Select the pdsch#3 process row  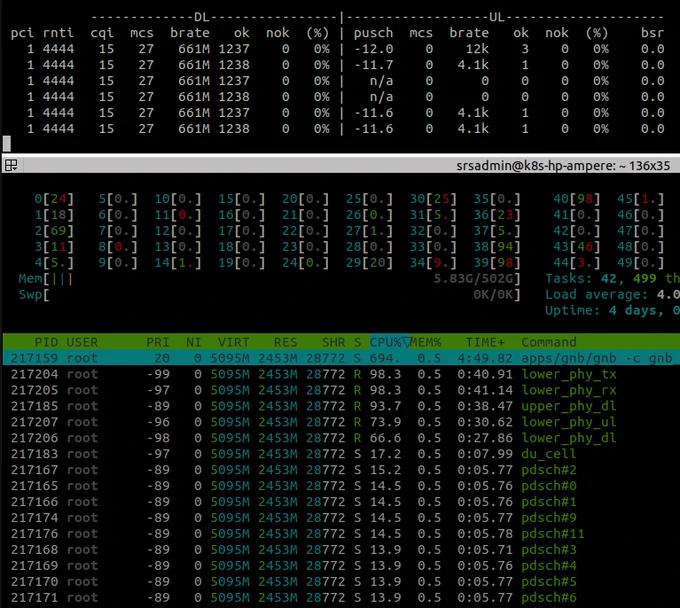coord(341,549)
